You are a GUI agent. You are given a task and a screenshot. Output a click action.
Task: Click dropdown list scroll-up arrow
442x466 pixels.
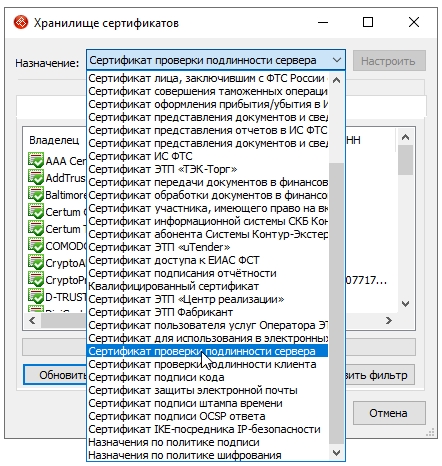pyautogui.click(x=337, y=80)
